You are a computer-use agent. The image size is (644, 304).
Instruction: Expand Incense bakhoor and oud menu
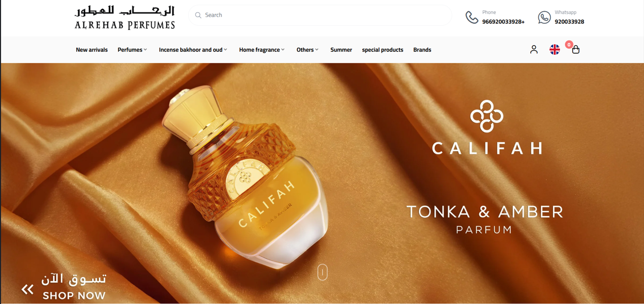pos(193,50)
